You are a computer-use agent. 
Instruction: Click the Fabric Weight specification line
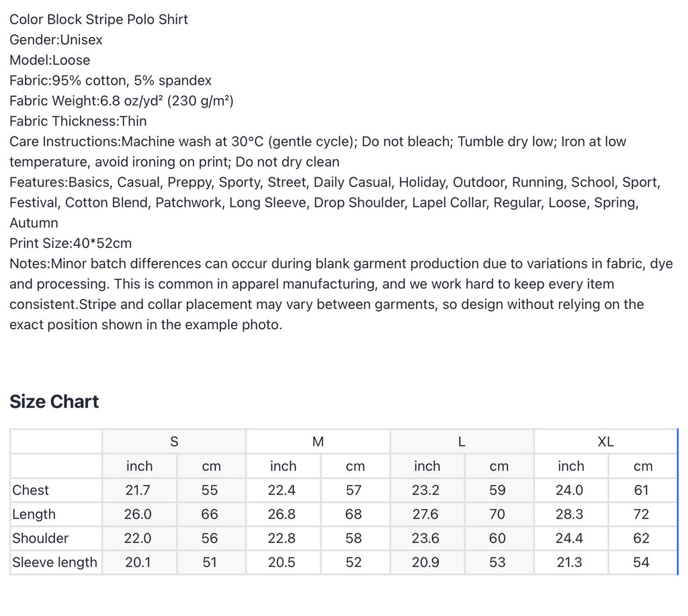pos(122,101)
